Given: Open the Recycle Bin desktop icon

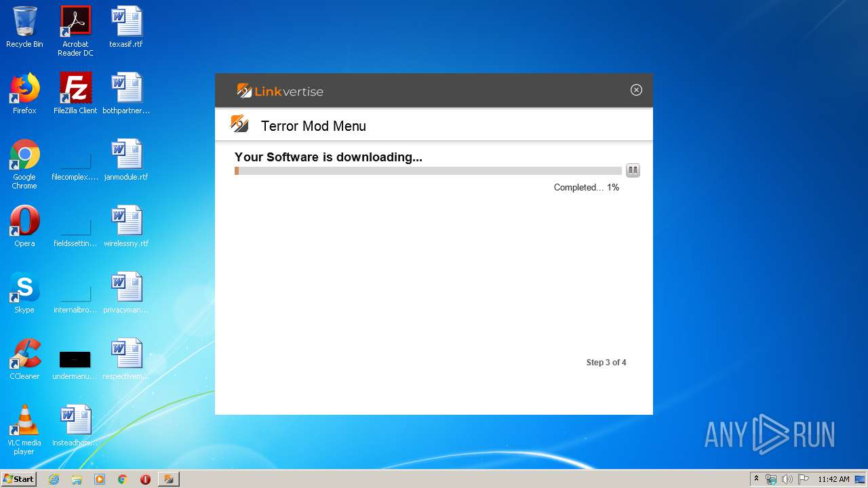Looking at the screenshot, I should [24, 28].
